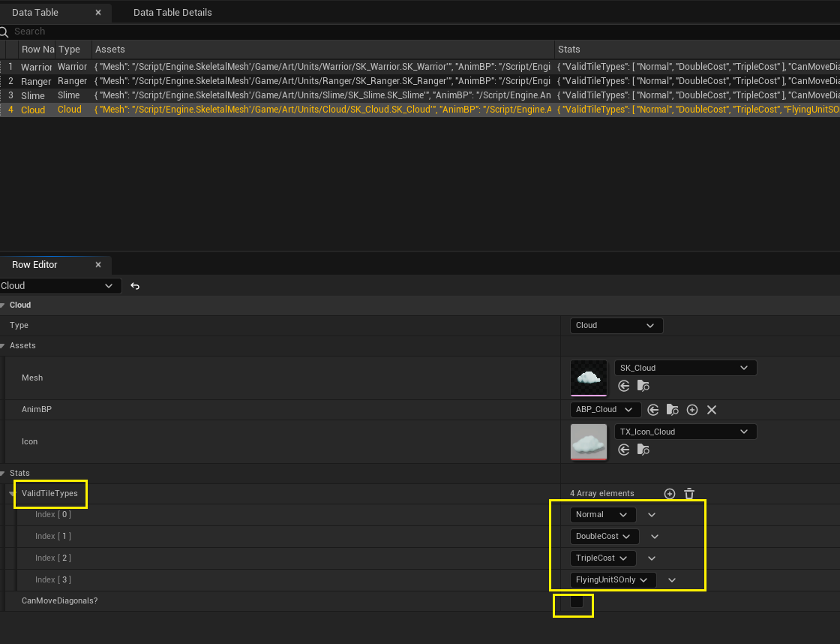Open the ABP_Cloud AnimBP dropdown

click(x=604, y=410)
